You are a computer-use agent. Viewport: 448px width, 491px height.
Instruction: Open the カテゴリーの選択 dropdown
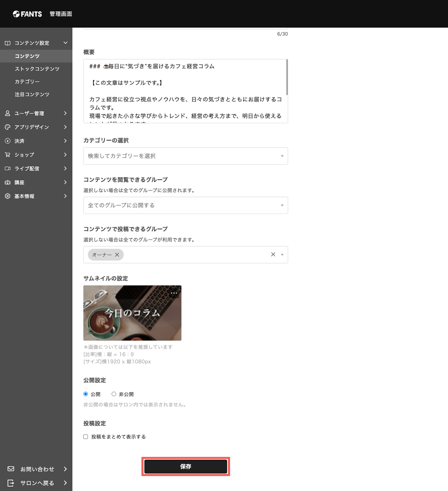186,156
